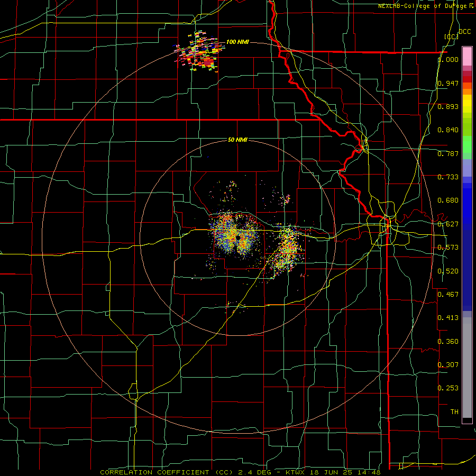Click the Correlation Coefficient caption at bottom
The image size is (476, 476).
tap(240, 472)
